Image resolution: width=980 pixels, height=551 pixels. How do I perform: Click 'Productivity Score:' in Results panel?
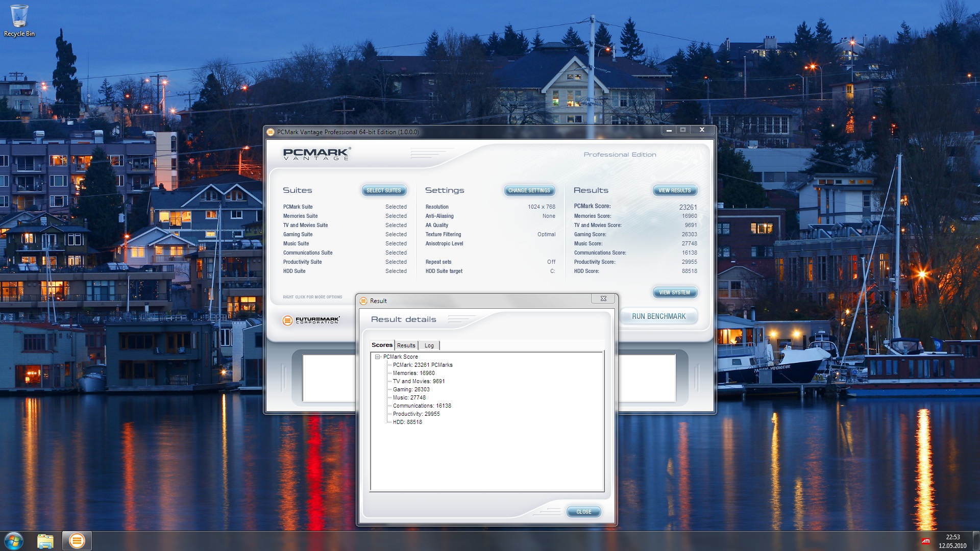pos(595,262)
